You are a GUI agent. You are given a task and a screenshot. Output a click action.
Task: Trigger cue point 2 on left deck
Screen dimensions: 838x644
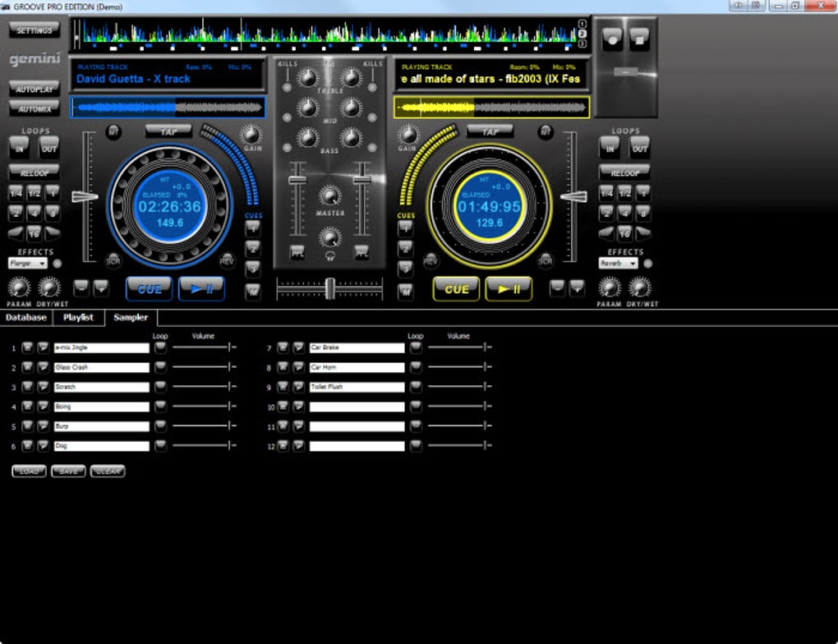[x=253, y=249]
